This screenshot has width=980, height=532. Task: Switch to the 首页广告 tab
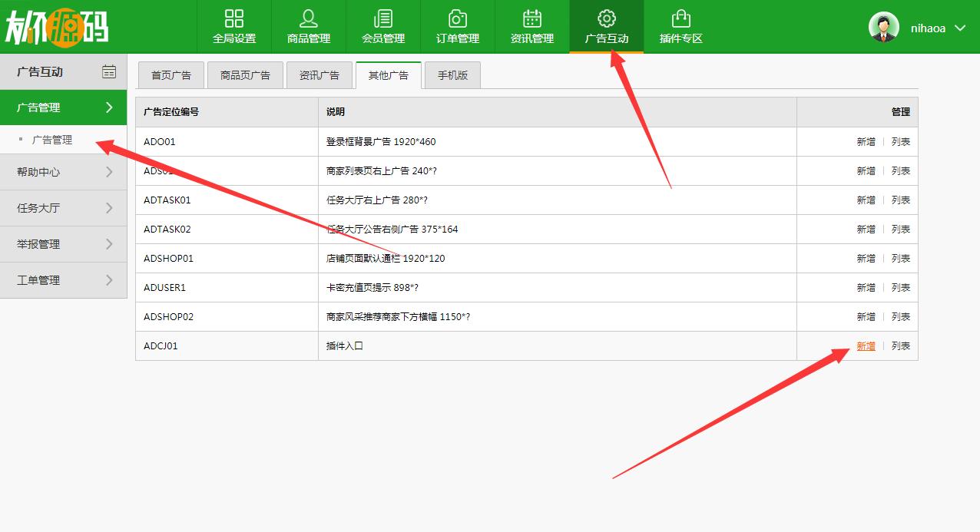click(x=171, y=74)
